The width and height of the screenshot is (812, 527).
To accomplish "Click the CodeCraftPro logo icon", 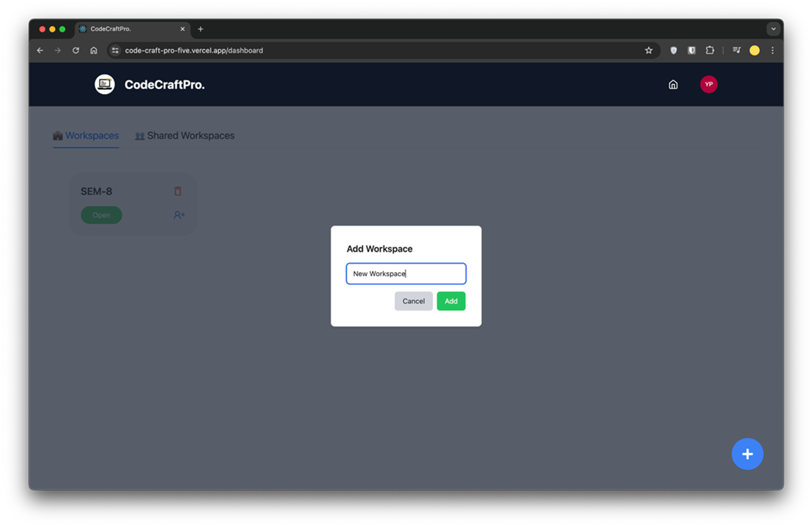I will [x=104, y=84].
